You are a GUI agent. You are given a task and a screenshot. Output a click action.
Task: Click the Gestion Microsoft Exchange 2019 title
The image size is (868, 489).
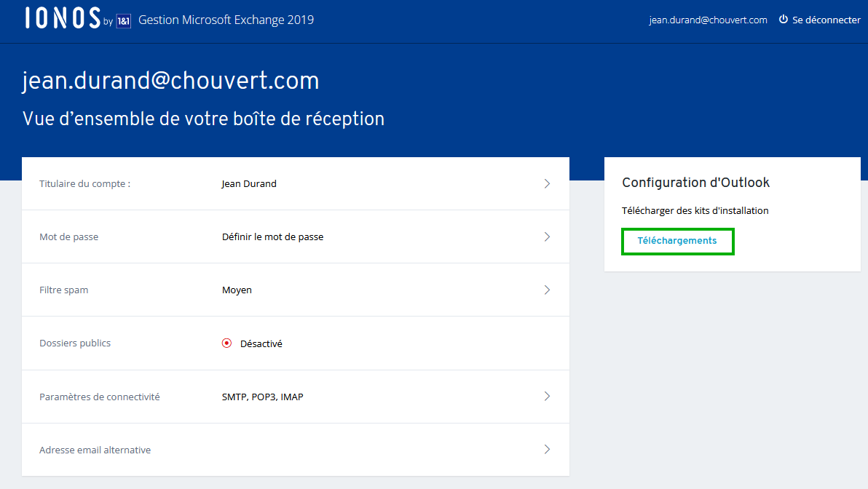226,20
